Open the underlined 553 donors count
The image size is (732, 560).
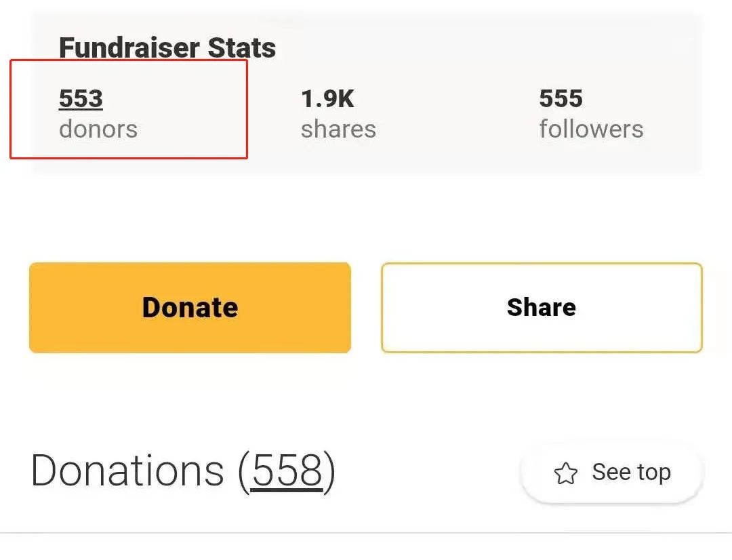point(81,98)
